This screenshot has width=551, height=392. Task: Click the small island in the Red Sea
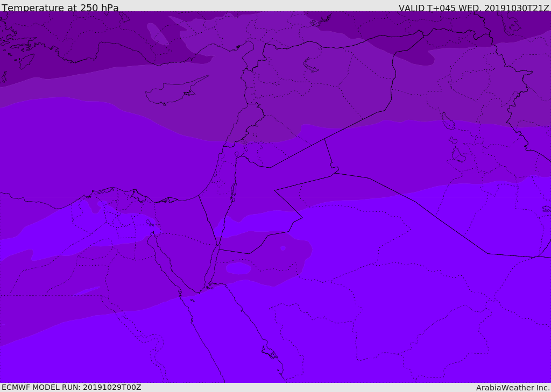pyautogui.click(x=269, y=353)
